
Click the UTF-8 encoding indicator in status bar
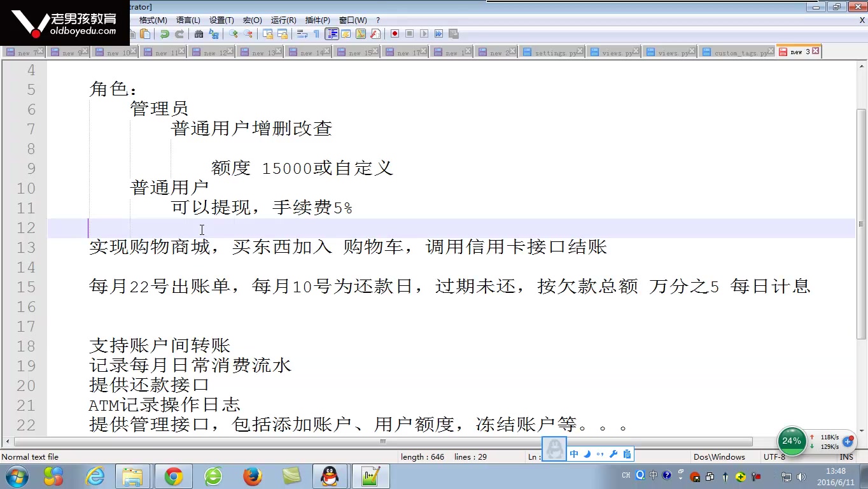(774, 457)
